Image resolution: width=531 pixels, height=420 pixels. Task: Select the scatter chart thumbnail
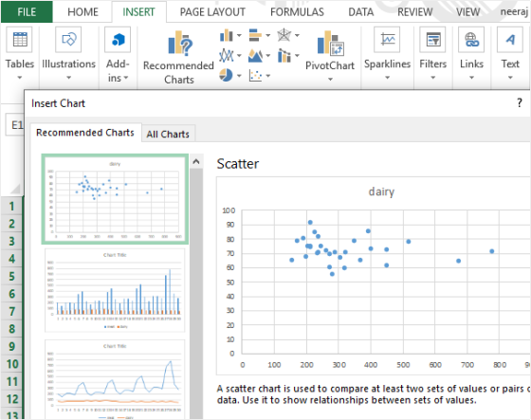[115, 199]
